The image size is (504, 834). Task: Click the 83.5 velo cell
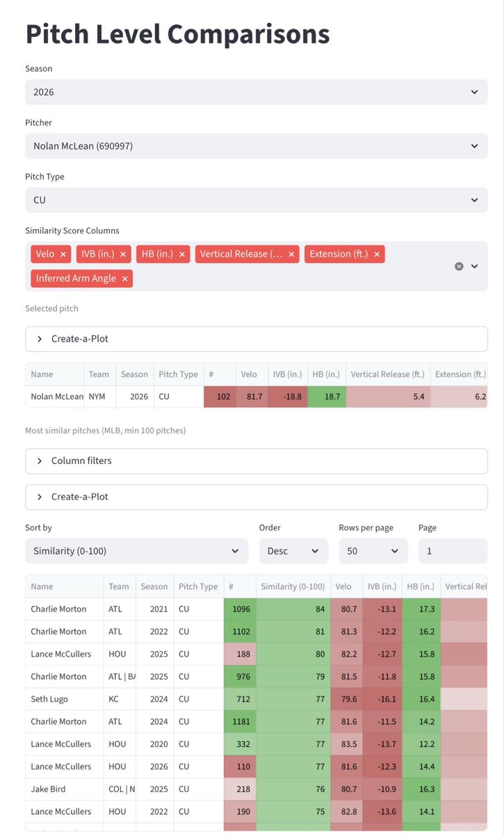[346, 744]
